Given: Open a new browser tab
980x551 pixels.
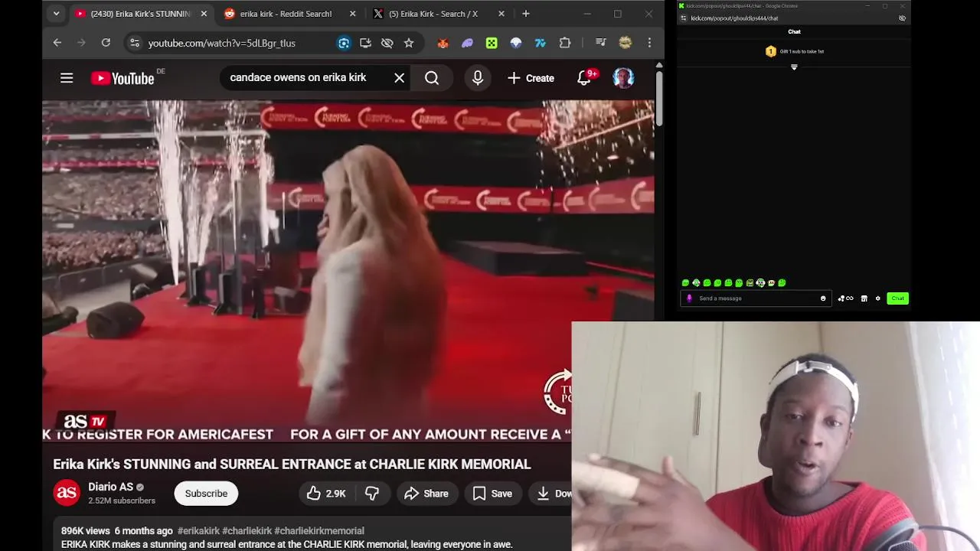Looking at the screenshot, I should (x=525, y=14).
